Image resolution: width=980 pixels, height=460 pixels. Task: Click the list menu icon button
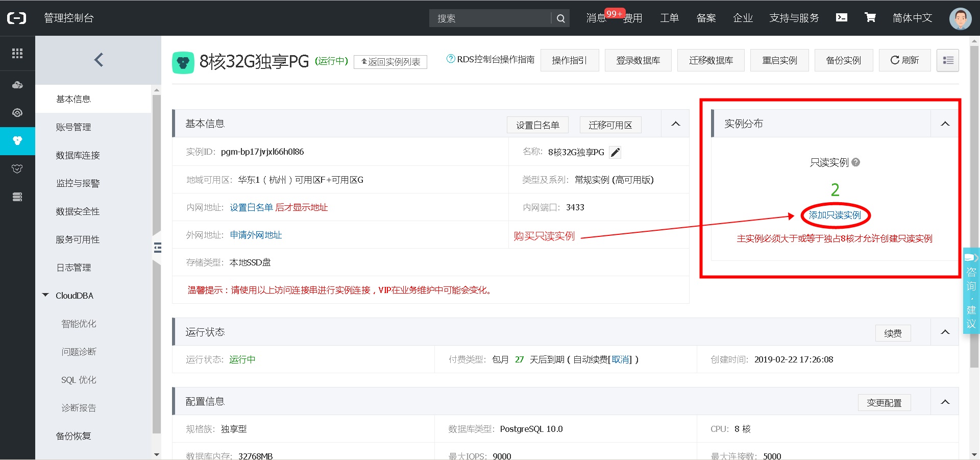point(948,60)
